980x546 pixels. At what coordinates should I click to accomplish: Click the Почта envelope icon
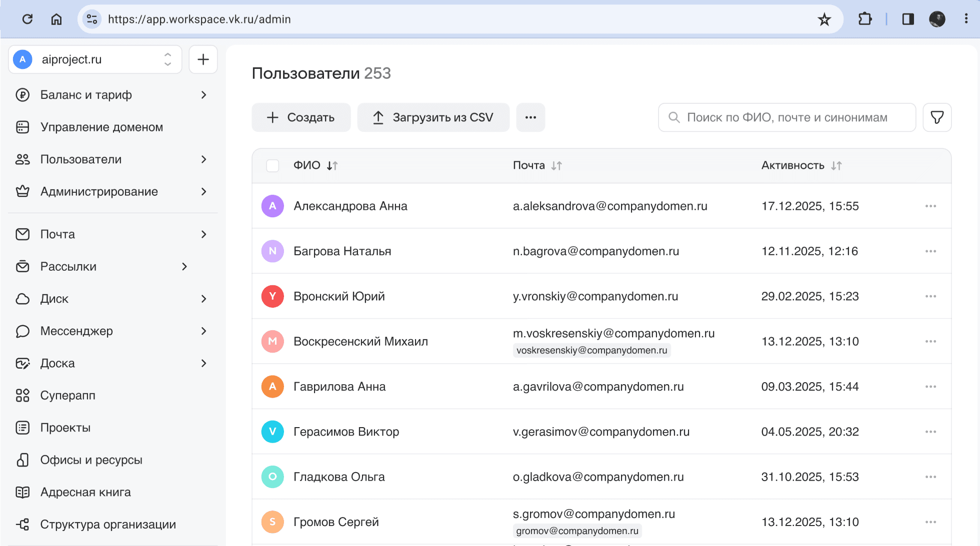[22, 234]
